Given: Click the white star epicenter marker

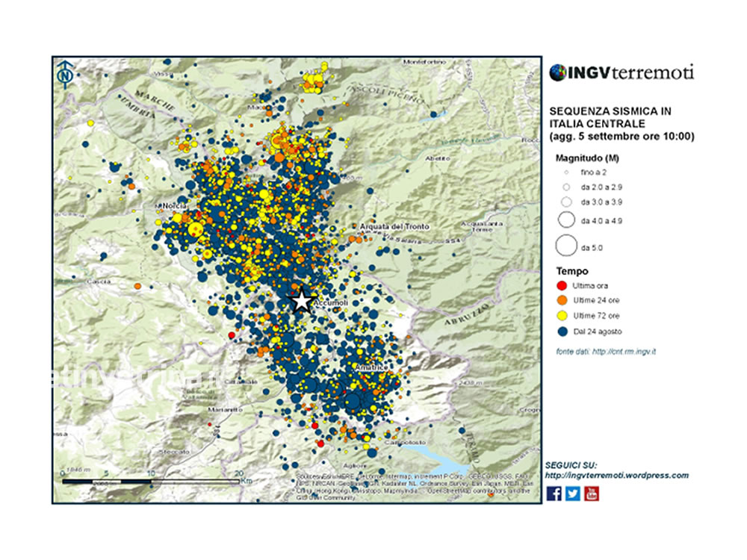Looking at the screenshot, I should coord(302,301).
